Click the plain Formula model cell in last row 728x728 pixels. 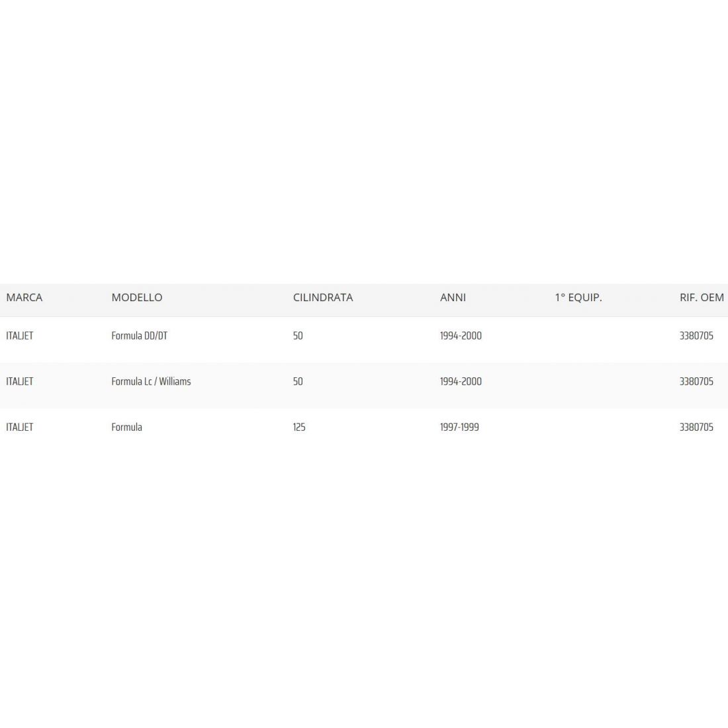[x=127, y=428]
